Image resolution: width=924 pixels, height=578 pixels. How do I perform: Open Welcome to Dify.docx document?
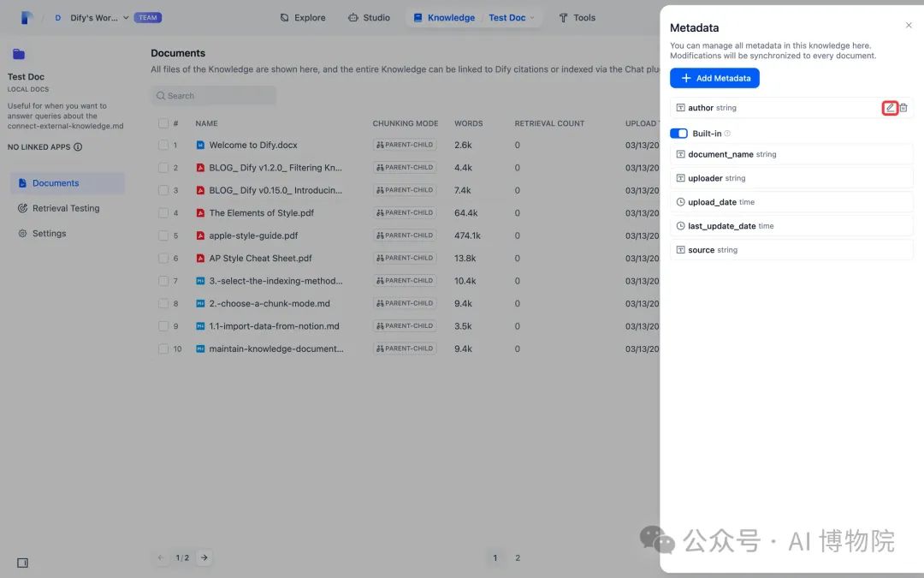252,145
